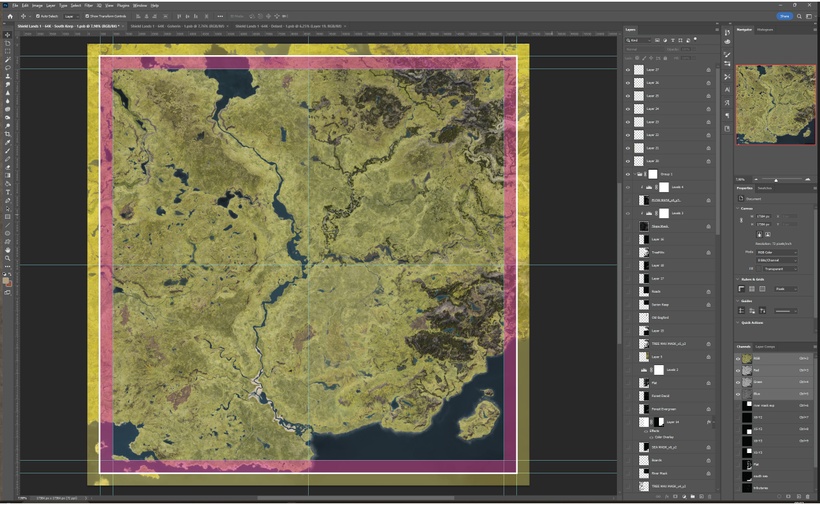Enable the Show Transform Controls checkbox

pos(86,16)
